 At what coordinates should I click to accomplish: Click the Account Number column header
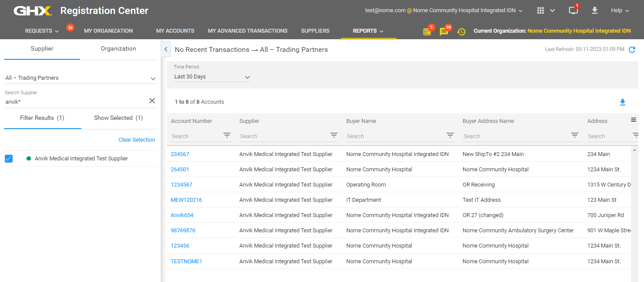tap(192, 121)
